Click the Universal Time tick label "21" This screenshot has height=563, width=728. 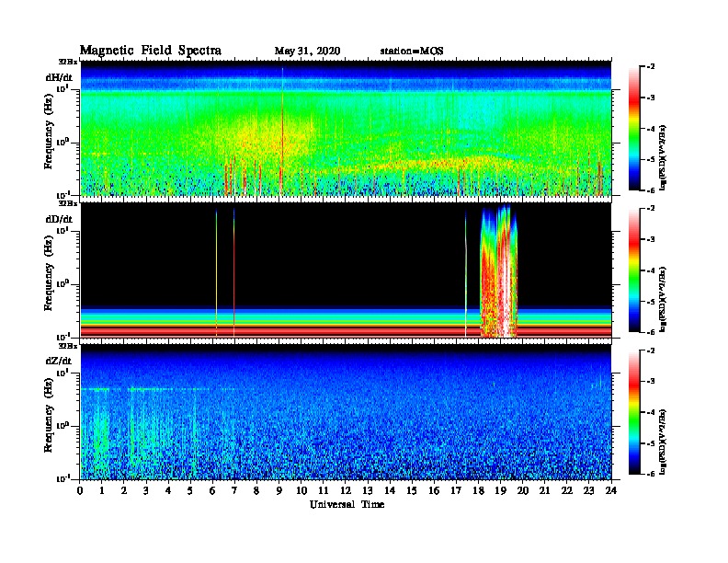click(x=544, y=491)
